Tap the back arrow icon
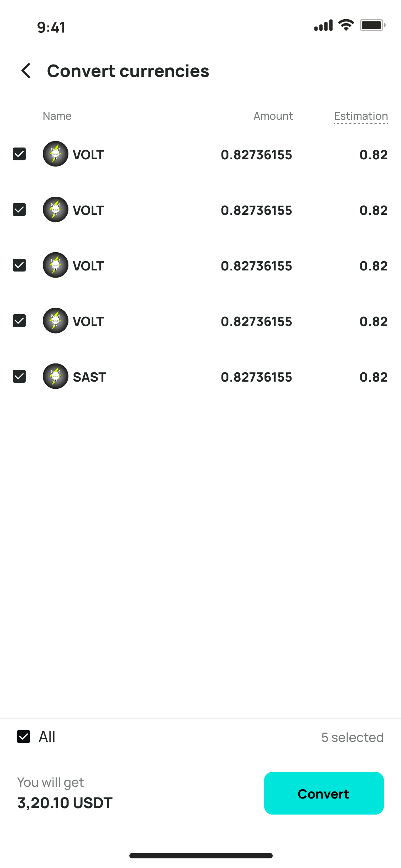Screen dimensions: 401x868 (x=26, y=71)
